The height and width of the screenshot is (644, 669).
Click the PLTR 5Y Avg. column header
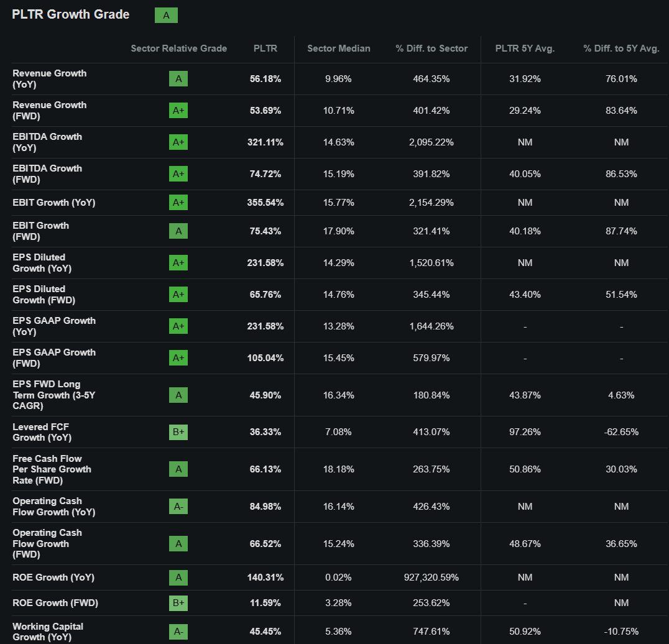tap(524, 48)
